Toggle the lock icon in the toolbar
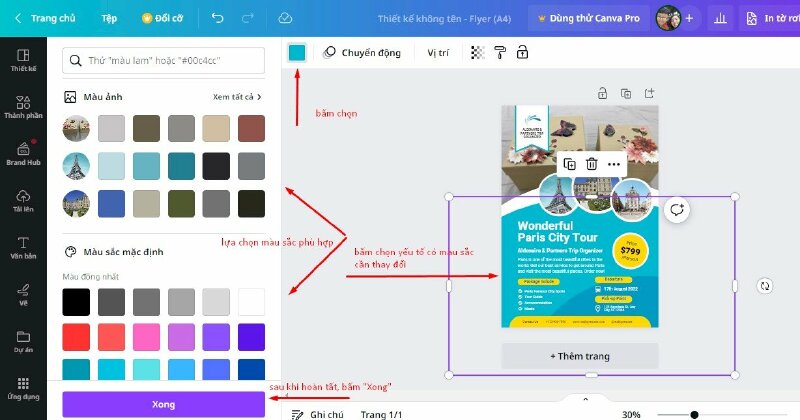The image size is (800, 420). [x=520, y=53]
